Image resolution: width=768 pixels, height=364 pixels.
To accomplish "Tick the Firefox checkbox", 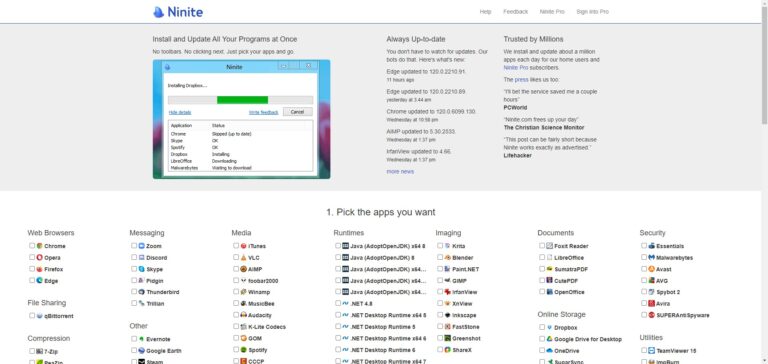I will click(x=32, y=269).
